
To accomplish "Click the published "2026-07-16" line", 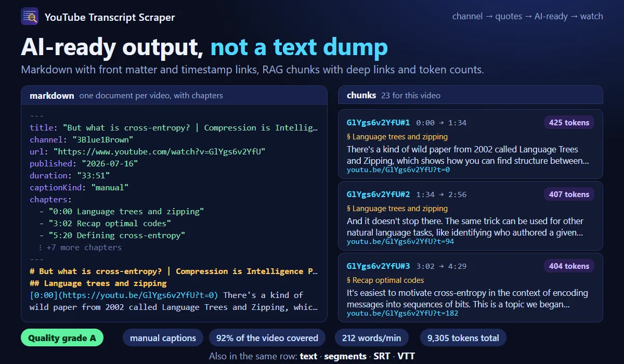I will (84, 164).
